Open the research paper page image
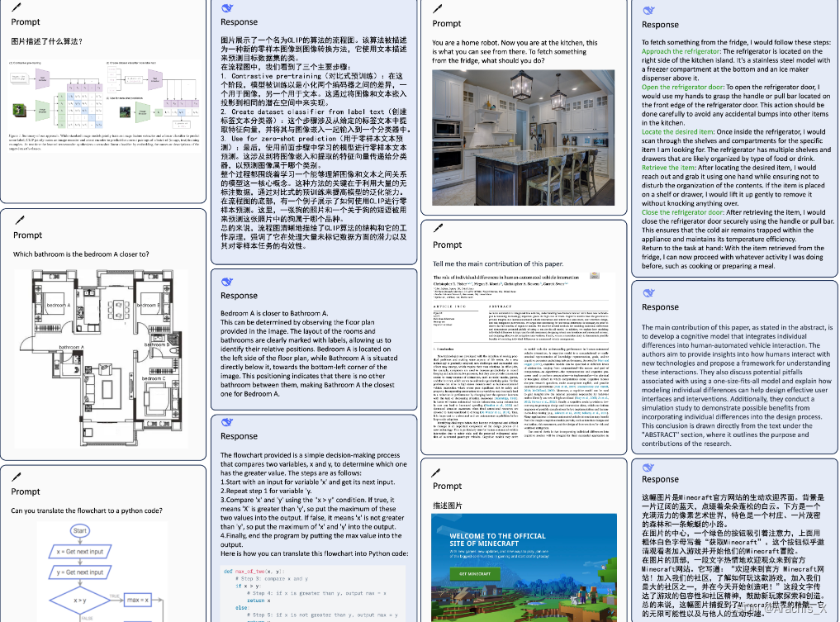This screenshot has width=840, height=622. click(x=521, y=355)
